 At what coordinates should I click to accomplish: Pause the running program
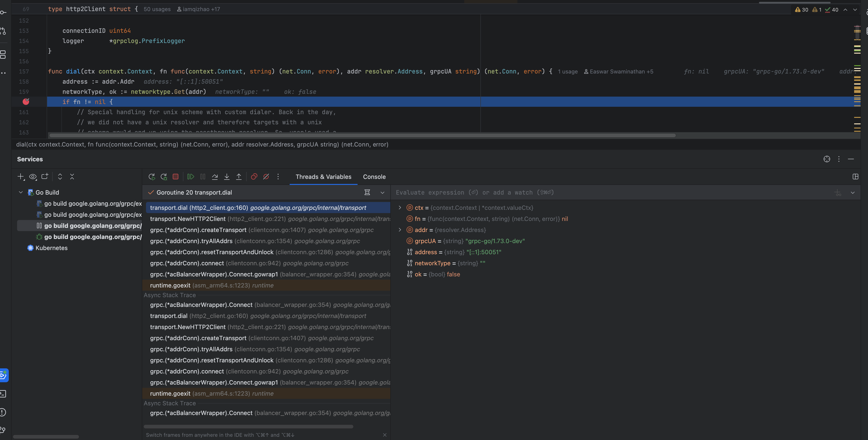(203, 176)
